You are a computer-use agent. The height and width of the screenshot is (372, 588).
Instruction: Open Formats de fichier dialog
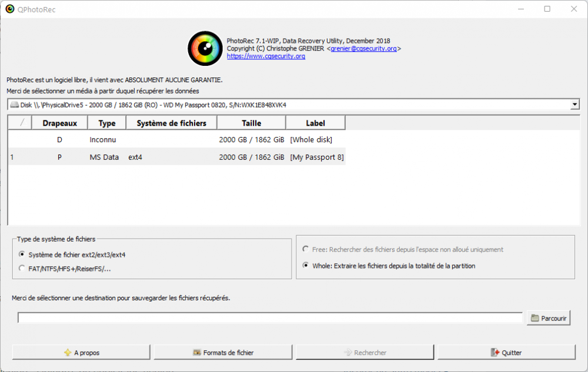click(x=223, y=353)
